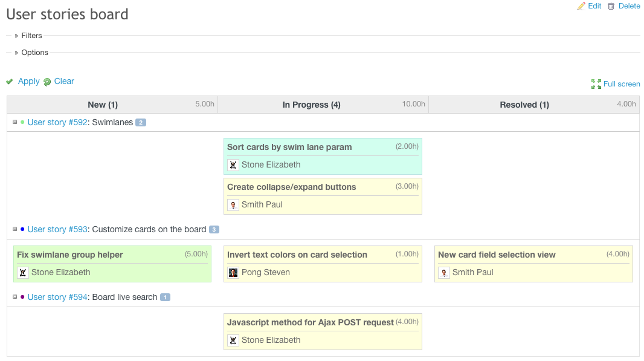
Task: Collapse the Board live search swimlane
Action: coord(14,297)
